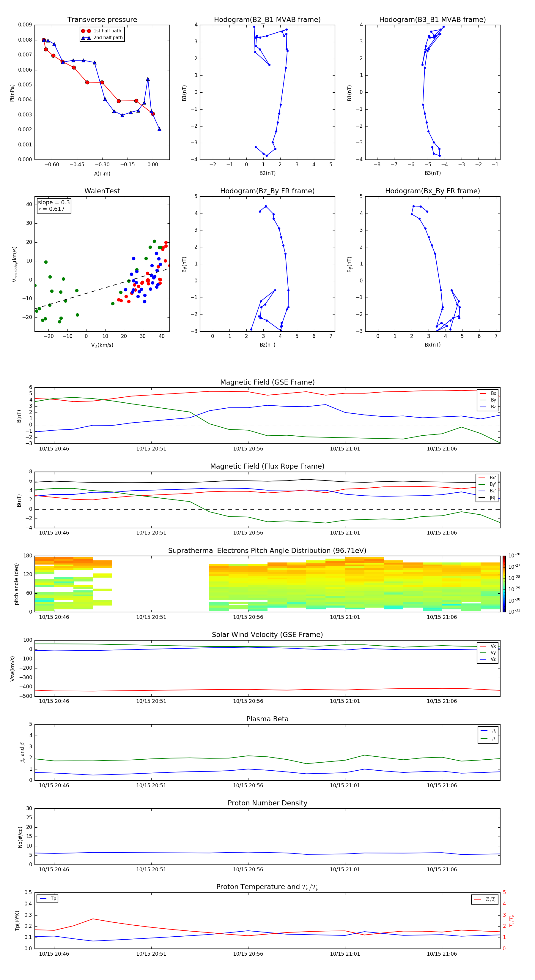535x980 pixels.
Task: Click the B2(nT) axis label
Action: click(267, 173)
